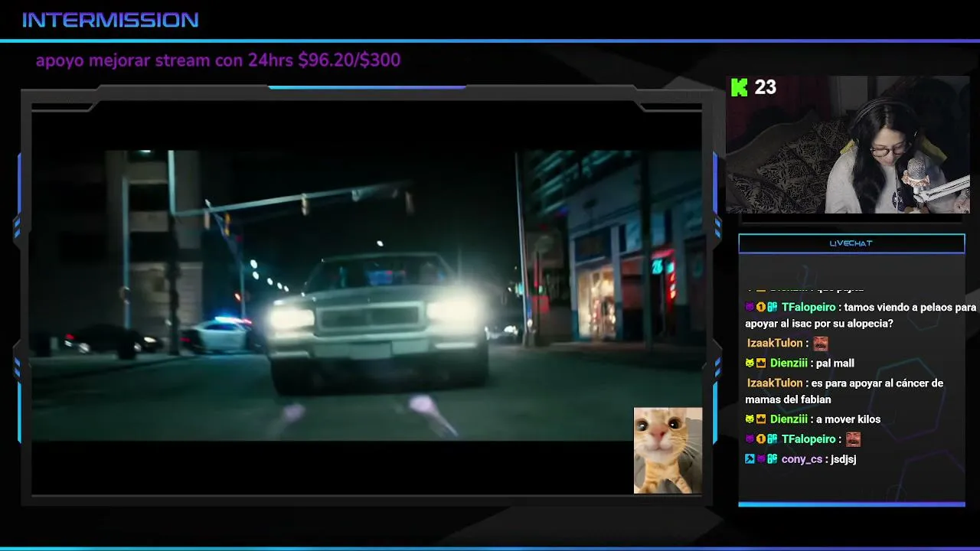Click the emote in TFalopeiro's emote-only message
The height and width of the screenshot is (551, 980).
(x=853, y=439)
